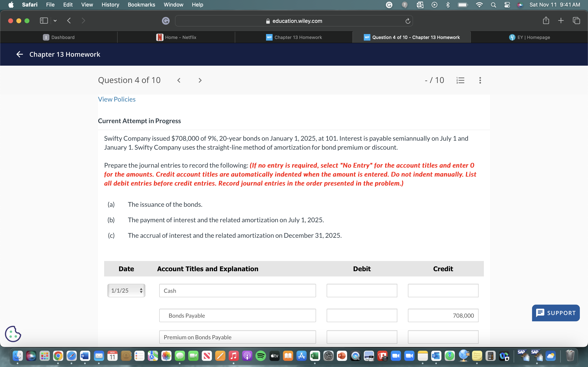
Task: Open the question list icon
Action: coord(460,80)
